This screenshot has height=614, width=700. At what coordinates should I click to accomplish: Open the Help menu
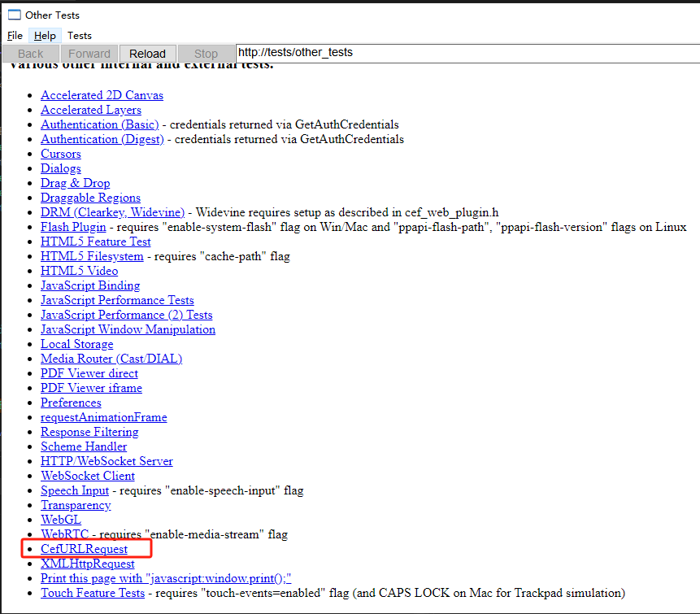pyautogui.click(x=45, y=35)
